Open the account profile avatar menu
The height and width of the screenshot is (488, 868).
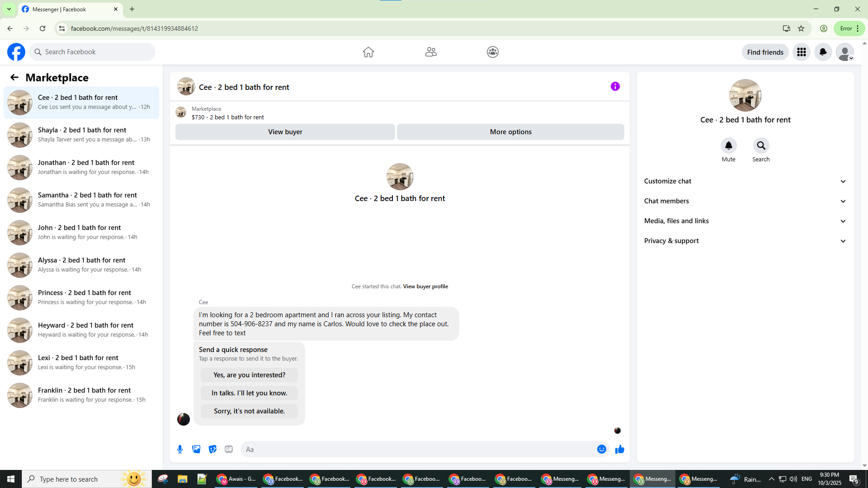(845, 52)
